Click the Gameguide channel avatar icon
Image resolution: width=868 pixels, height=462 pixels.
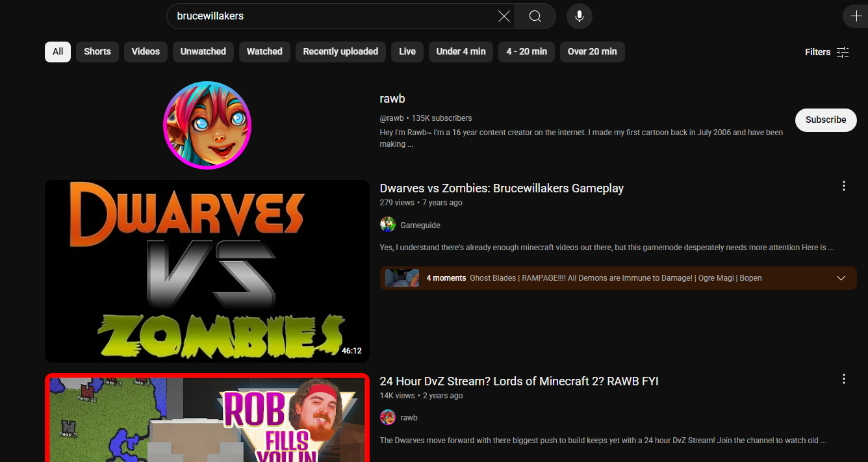[x=388, y=225]
